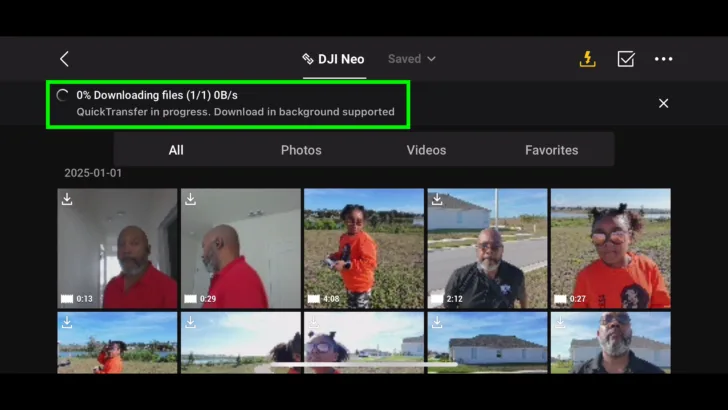Download icon on the 0:13 video
Viewport: 728px width, 410px height.
(x=67, y=199)
